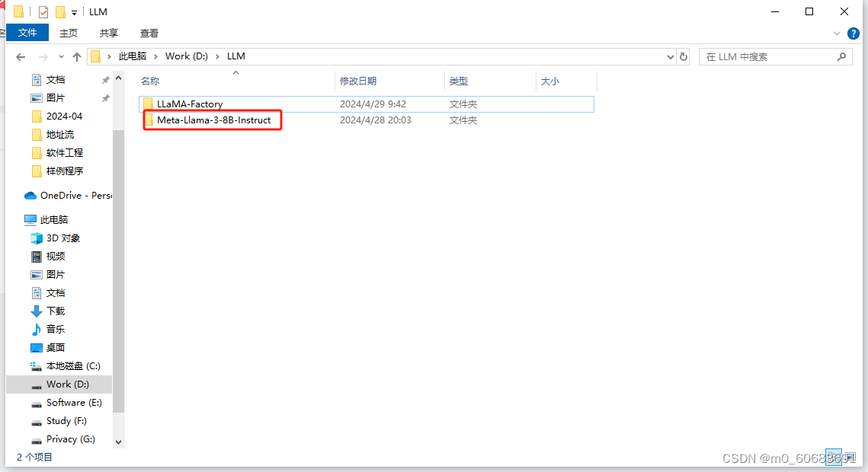
Task: Click the New Folder quick access icon
Action: [60, 11]
